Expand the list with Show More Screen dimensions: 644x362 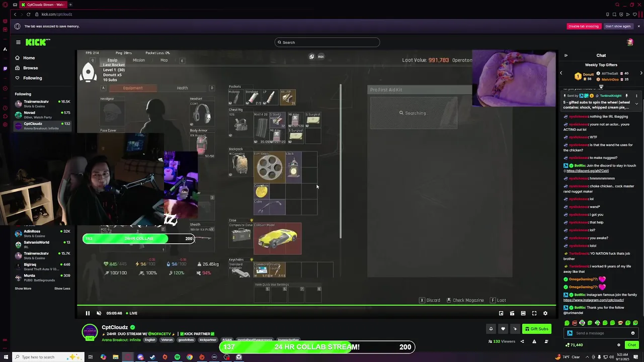(23, 289)
